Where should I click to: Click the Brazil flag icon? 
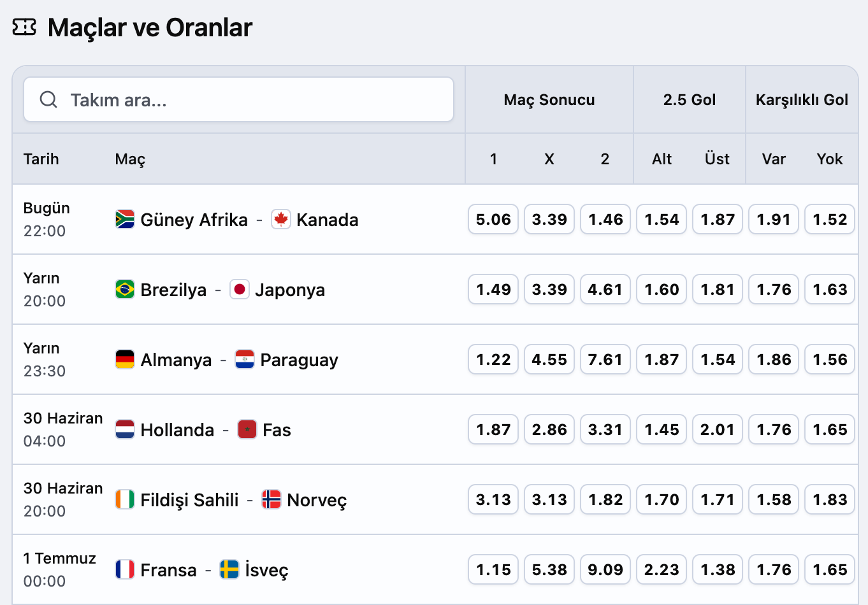tap(125, 289)
